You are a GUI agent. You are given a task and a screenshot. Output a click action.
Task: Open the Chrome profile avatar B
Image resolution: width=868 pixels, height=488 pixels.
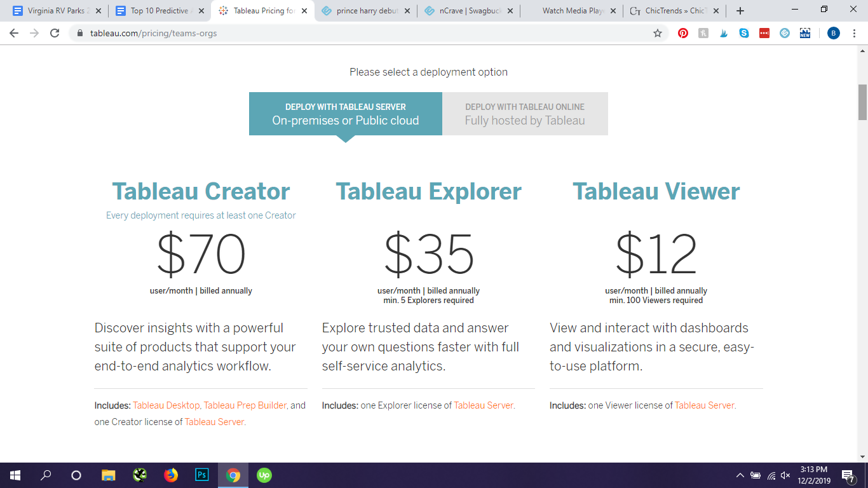(834, 33)
